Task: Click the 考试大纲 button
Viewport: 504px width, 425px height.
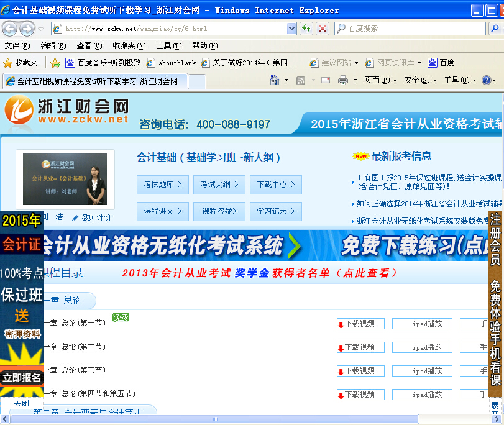Action: (x=219, y=185)
